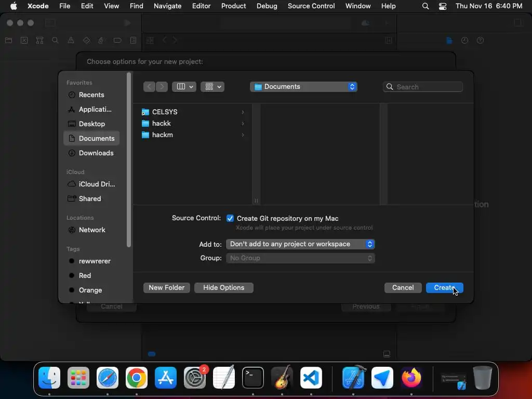Open the Documents location popup
Image resolution: width=532 pixels, height=399 pixels.
303,87
